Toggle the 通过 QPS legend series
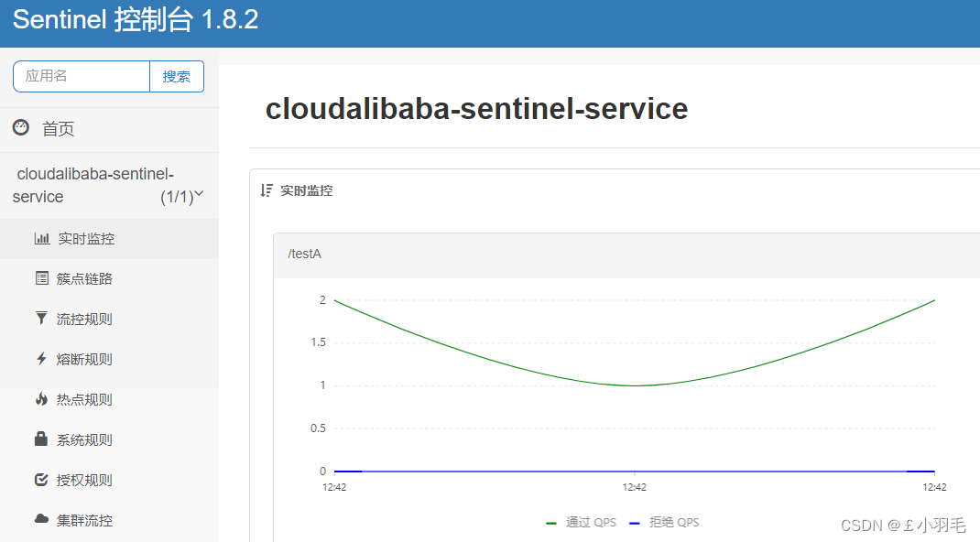Viewport: 980px width, 542px height. coord(582,523)
